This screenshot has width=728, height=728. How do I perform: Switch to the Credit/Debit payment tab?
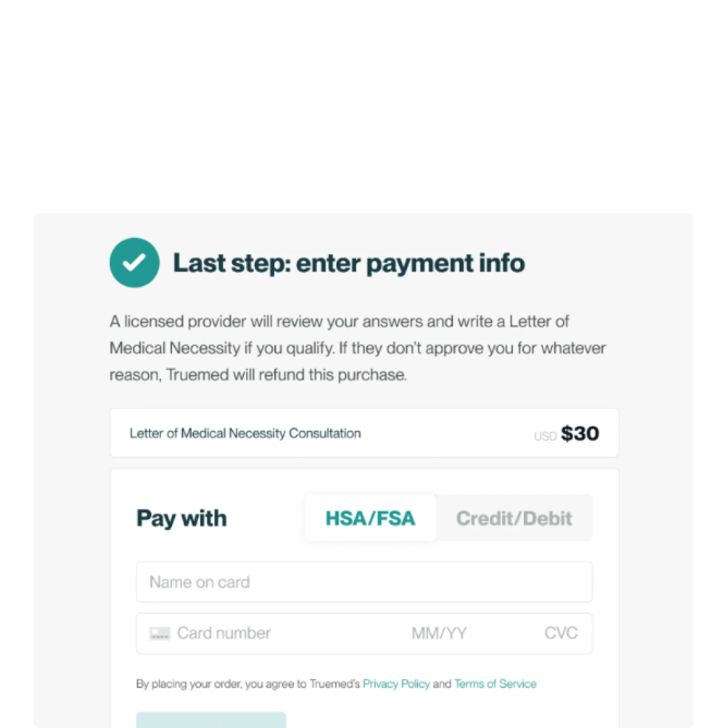[x=514, y=518]
